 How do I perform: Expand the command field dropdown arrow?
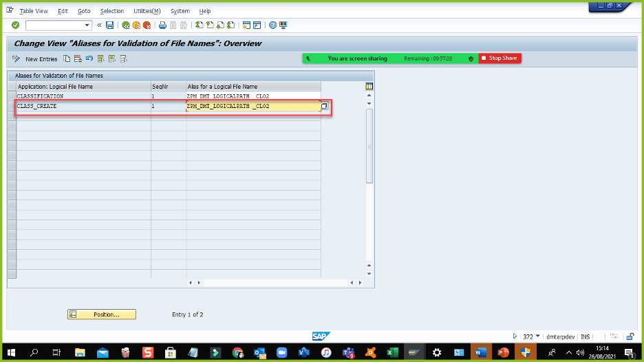87,25
